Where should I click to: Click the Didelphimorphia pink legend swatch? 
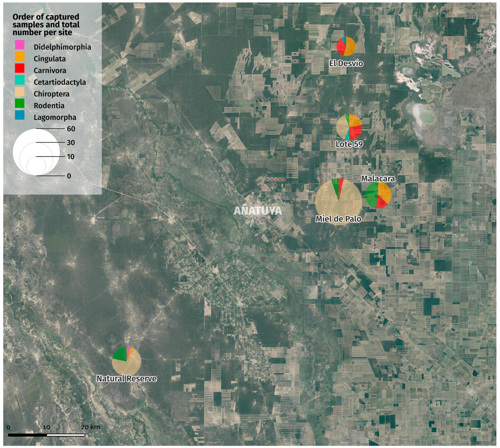[20, 45]
